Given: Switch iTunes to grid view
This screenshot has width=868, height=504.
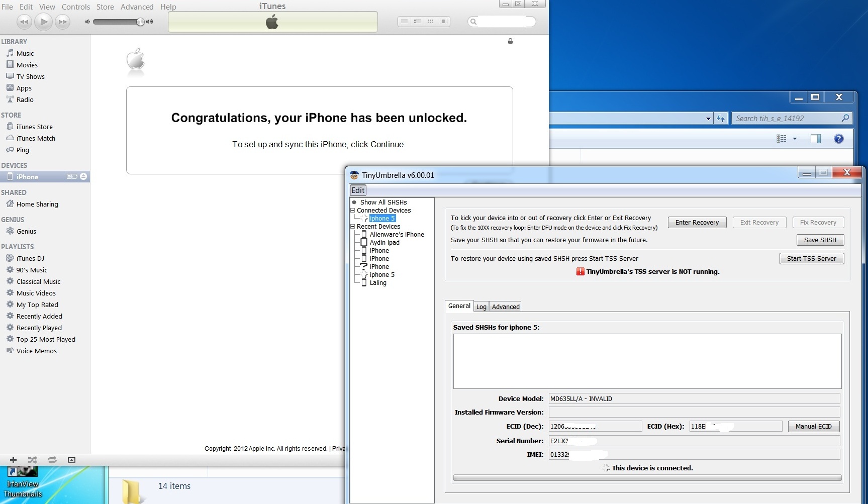Looking at the screenshot, I should point(430,21).
